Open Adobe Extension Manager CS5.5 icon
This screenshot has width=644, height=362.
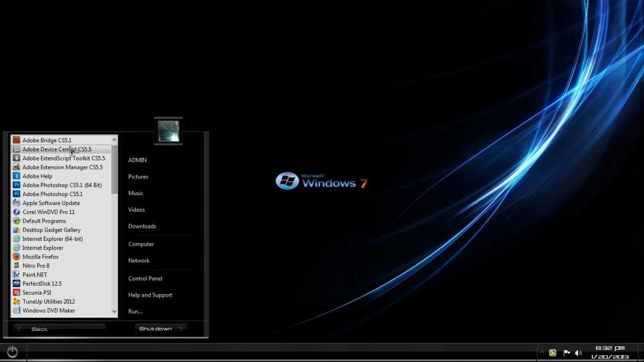point(17,167)
